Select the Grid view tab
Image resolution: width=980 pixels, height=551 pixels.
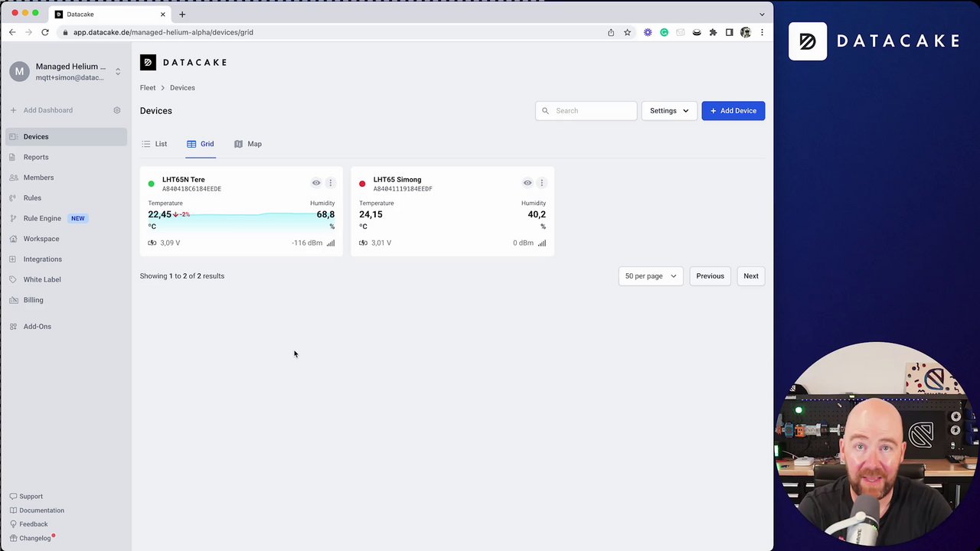(x=201, y=144)
